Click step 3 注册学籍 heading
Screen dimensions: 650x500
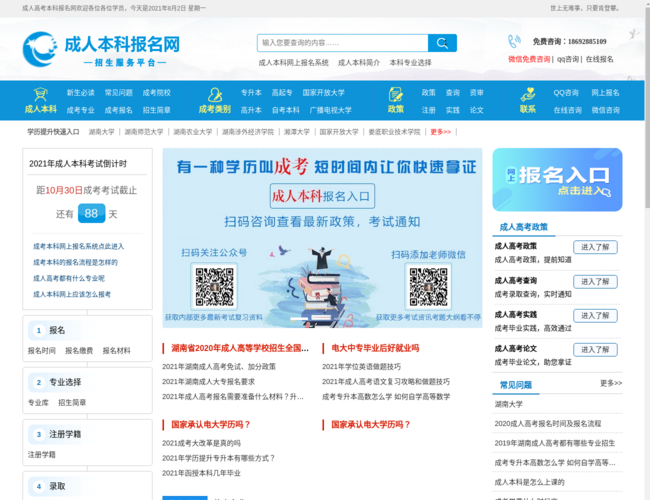65,434
